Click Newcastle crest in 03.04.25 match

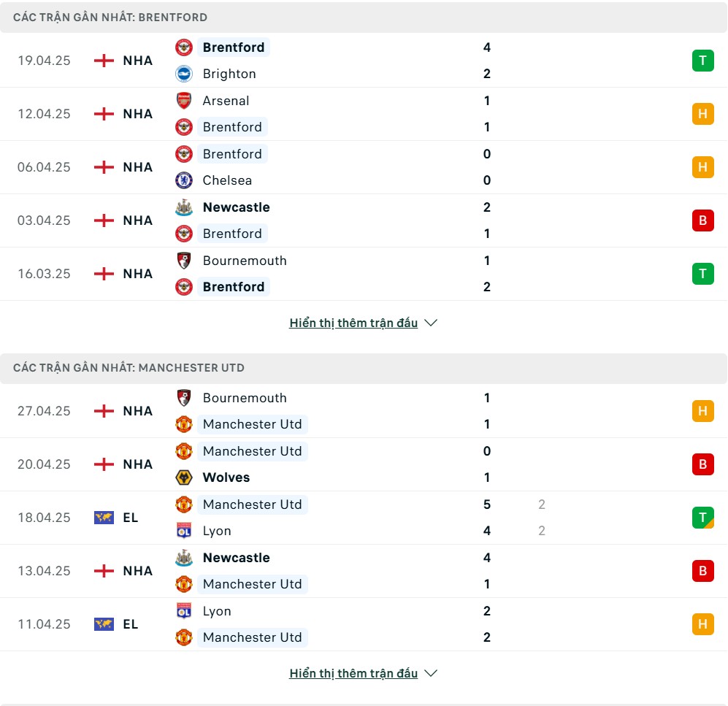point(184,207)
